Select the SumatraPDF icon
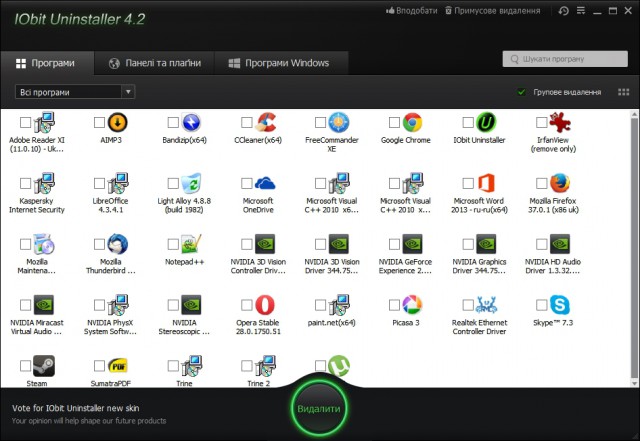 point(118,366)
